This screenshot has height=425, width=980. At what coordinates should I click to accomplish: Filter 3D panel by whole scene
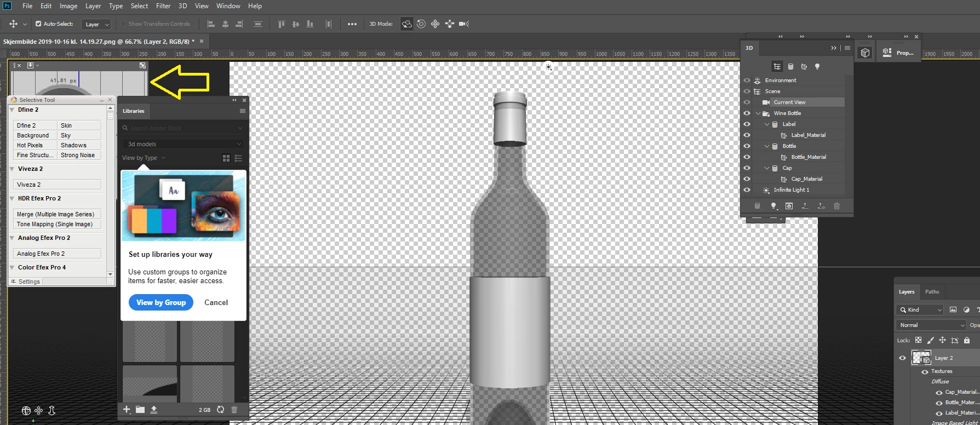(777, 66)
